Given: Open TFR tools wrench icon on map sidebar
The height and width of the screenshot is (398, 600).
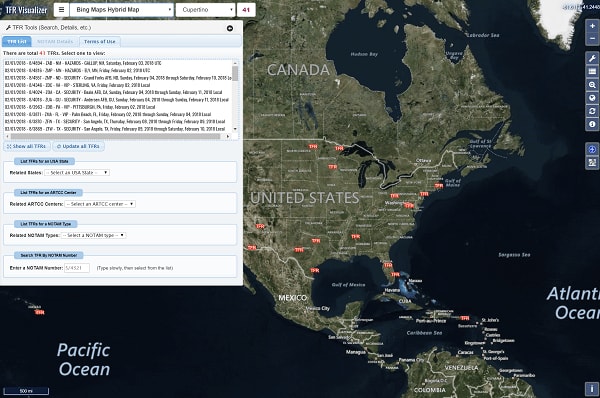Looking at the screenshot, I should (592, 59).
